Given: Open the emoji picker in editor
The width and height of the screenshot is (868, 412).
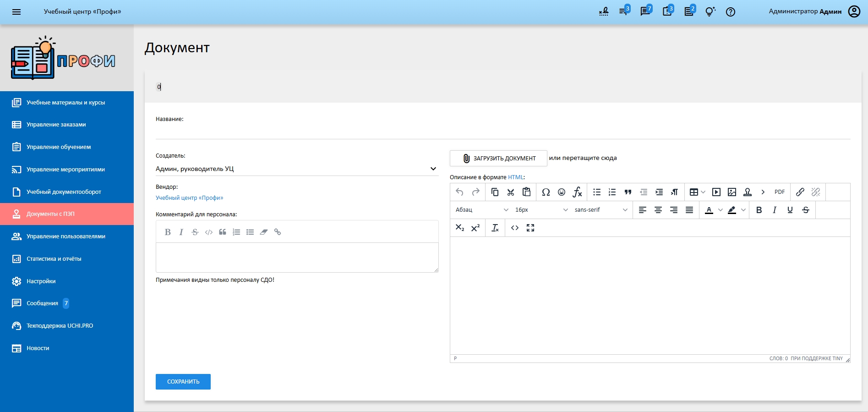Looking at the screenshot, I should pos(562,192).
